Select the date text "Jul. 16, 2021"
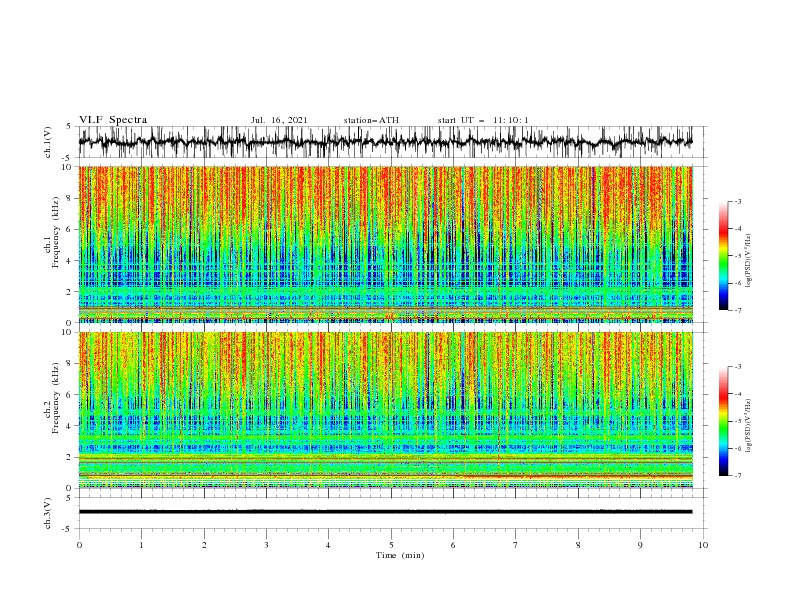The height and width of the screenshot is (612, 792). tap(279, 120)
